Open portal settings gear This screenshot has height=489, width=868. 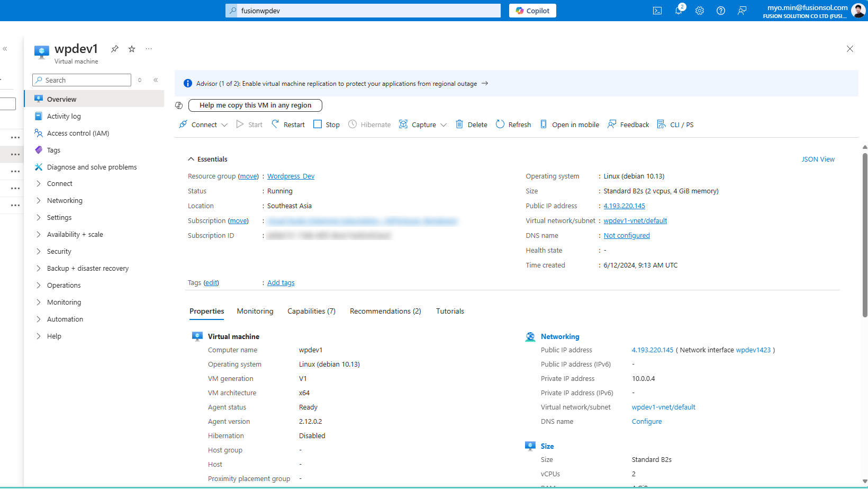[x=700, y=11]
